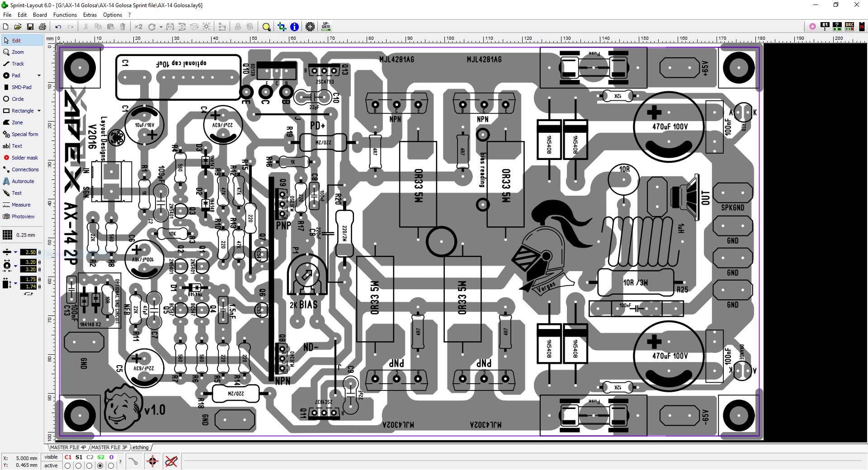Set layer C1 as active
The image size is (868, 470).
pyautogui.click(x=68, y=465)
